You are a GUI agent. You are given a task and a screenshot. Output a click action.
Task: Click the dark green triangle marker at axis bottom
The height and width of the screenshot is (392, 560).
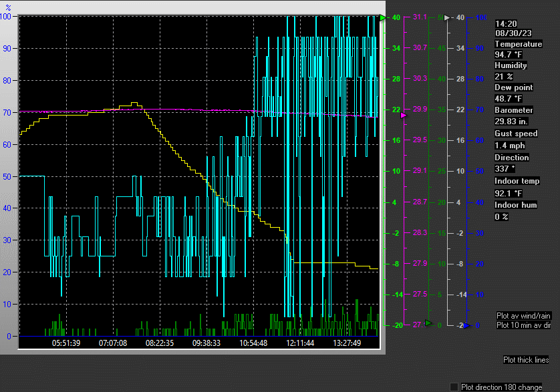(x=429, y=323)
